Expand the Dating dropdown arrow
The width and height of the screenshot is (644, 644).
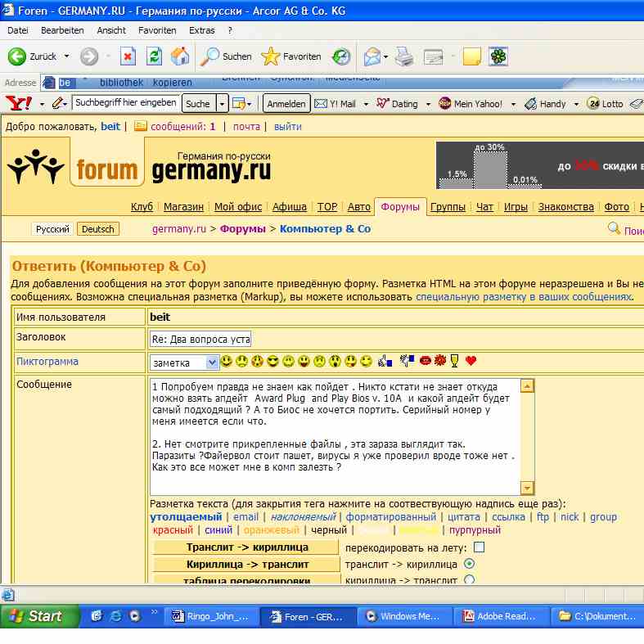point(428,104)
